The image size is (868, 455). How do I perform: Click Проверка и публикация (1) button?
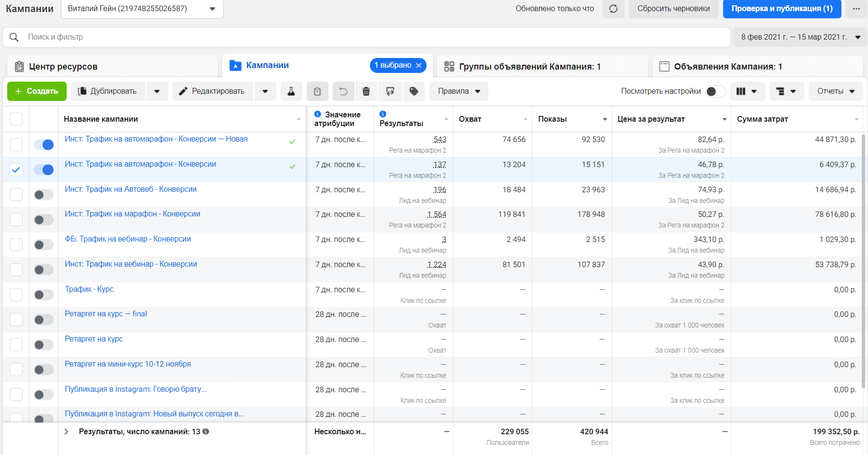pos(782,9)
